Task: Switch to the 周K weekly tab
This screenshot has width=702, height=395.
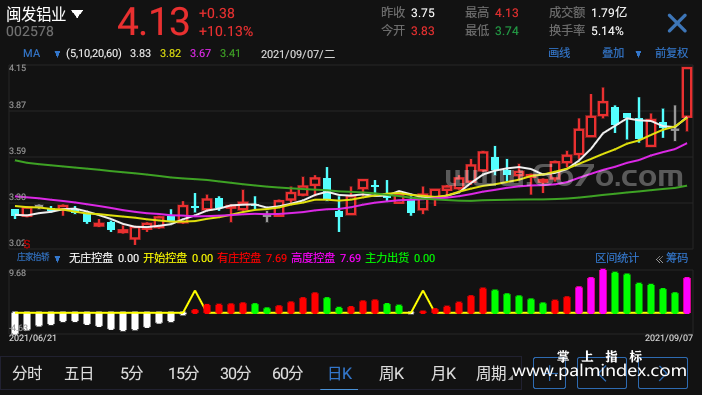Action: click(391, 373)
